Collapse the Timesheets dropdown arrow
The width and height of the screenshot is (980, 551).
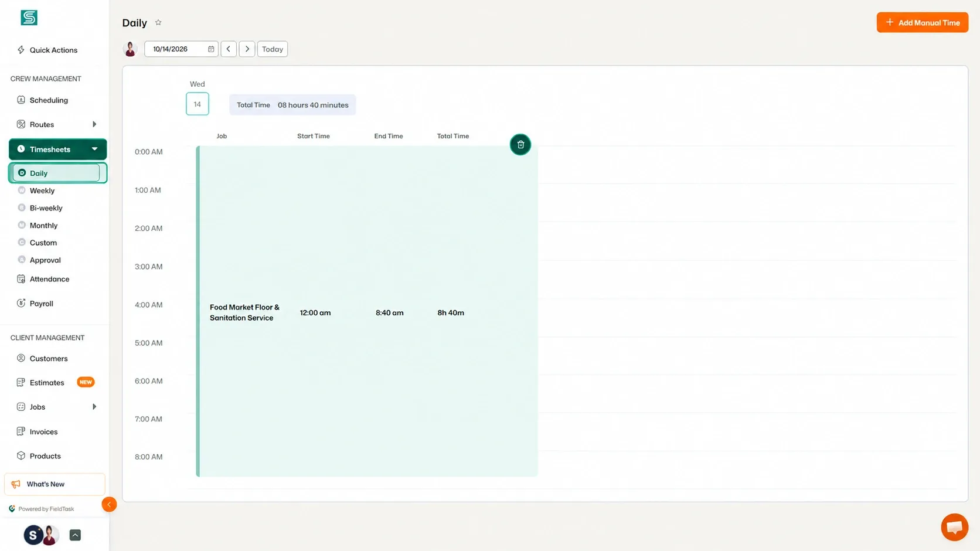click(x=94, y=149)
